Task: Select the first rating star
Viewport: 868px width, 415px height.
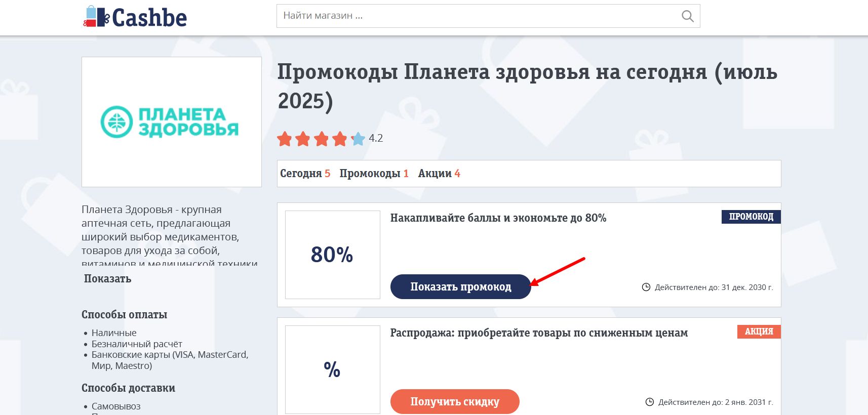Action: click(x=285, y=139)
